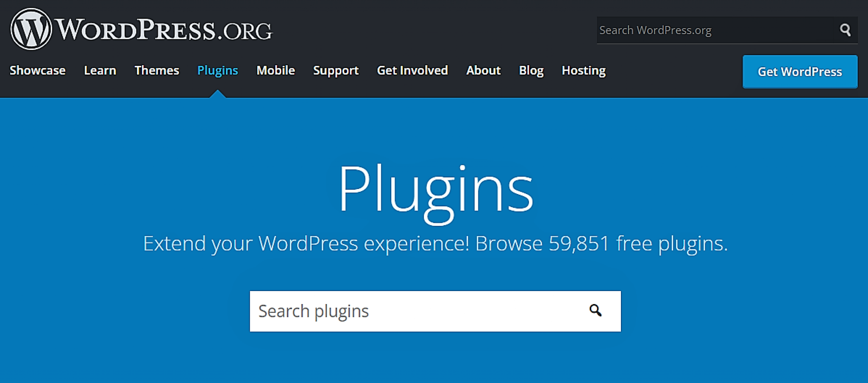
Task: Open the Showcase menu item
Action: (x=38, y=70)
